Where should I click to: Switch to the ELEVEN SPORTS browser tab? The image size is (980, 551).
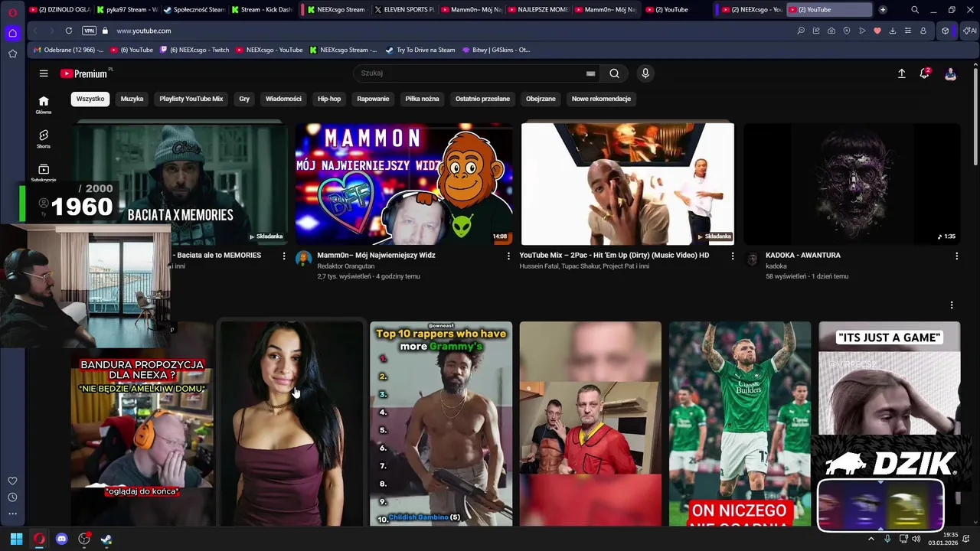tap(403, 10)
